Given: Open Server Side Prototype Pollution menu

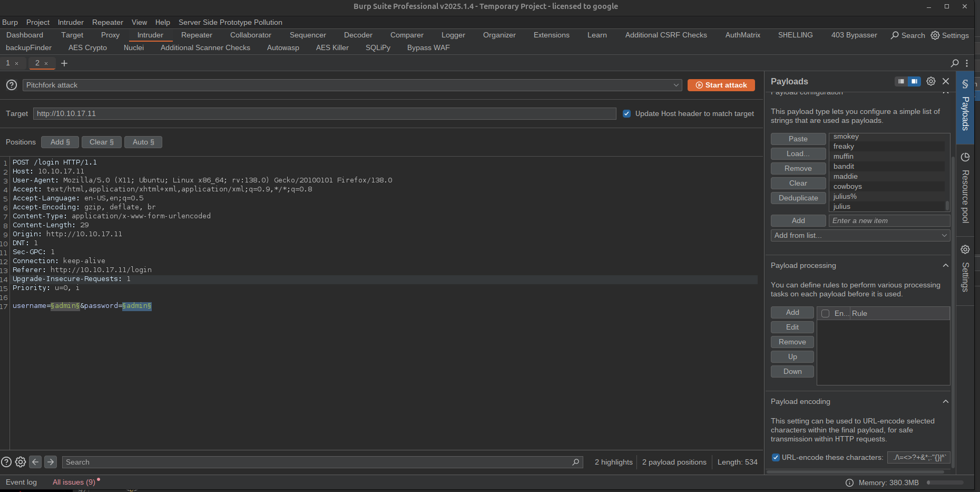Looking at the screenshot, I should [230, 22].
